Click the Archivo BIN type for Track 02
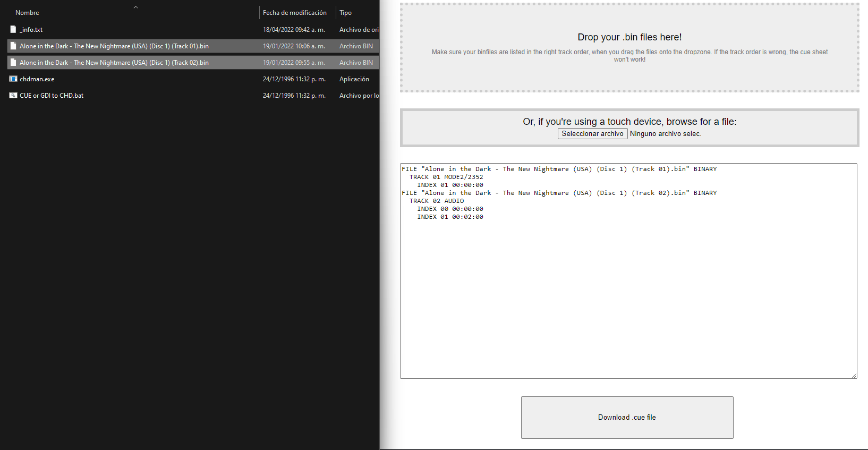The width and height of the screenshot is (868, 450). coord(356,63)
